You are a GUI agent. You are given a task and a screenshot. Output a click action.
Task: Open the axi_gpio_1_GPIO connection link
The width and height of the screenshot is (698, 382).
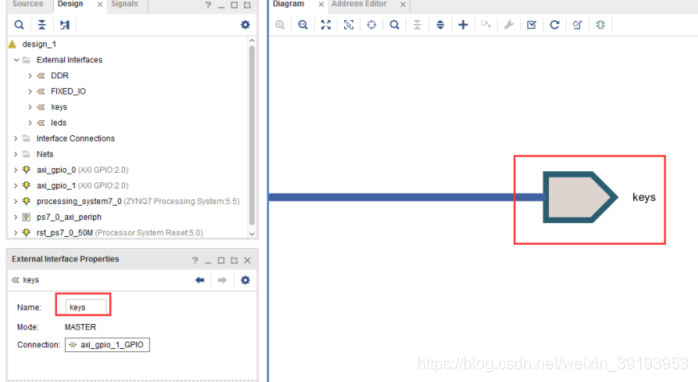coord(107,345)
